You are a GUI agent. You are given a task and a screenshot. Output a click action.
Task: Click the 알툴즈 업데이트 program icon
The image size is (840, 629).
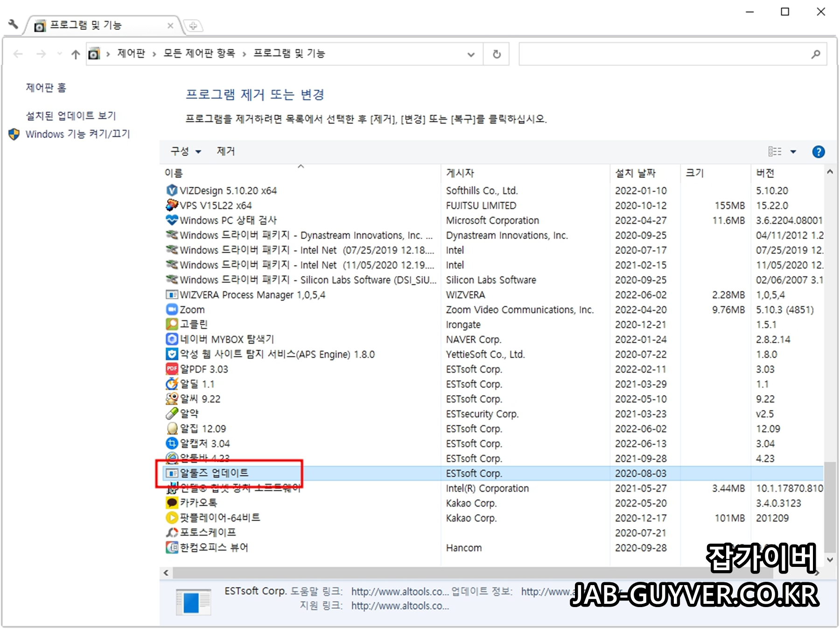pyautogui.click(x=172, y=473)
